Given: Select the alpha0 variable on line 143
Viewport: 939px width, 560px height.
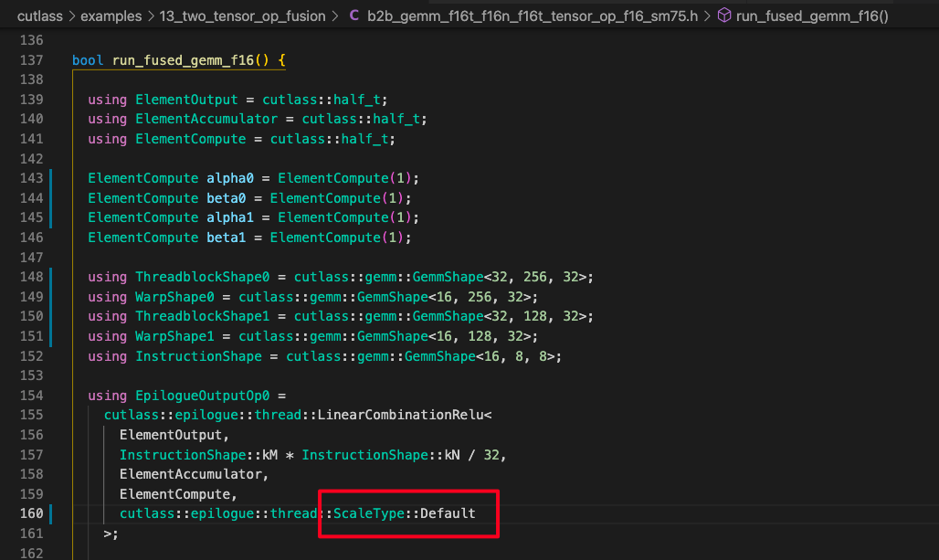Looking at the screenshot, I should [x=230, y=177].
